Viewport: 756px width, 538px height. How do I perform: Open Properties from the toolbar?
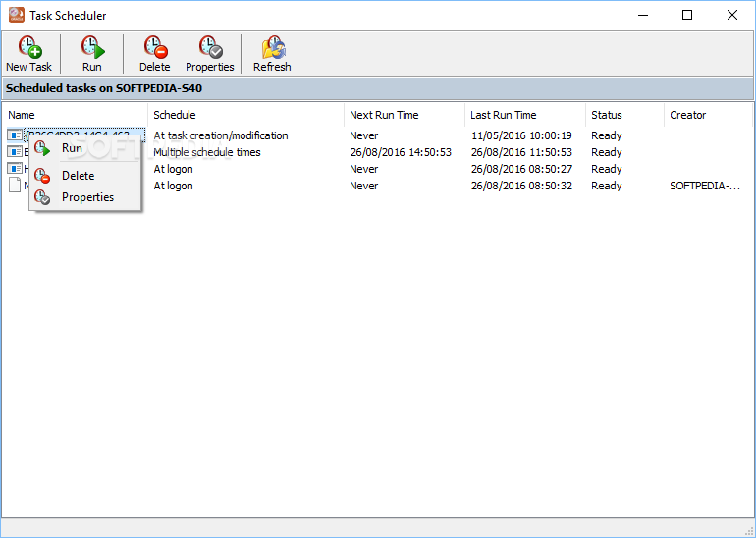point(210,54)
